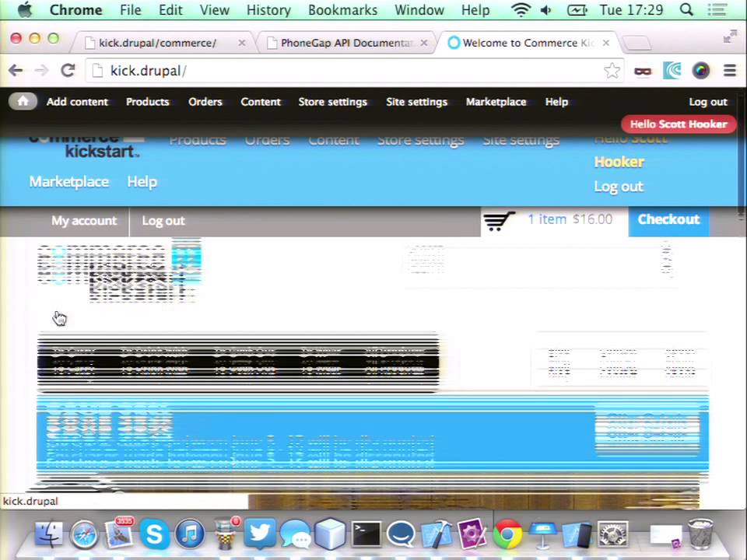Screen dimensions: 747x560
Task: Click Help in the black admin toolbar
Action: [x=556, y=102]
